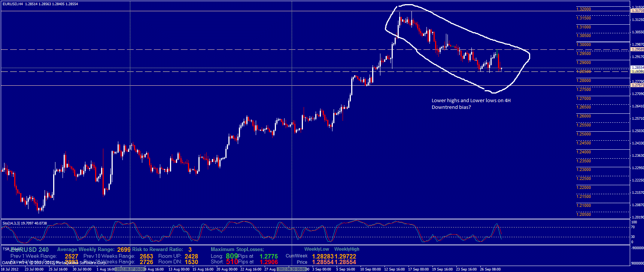Click the Short stop loss price 1.2906
Viewport: 644px width, 272px height.
tap(268, 262)
